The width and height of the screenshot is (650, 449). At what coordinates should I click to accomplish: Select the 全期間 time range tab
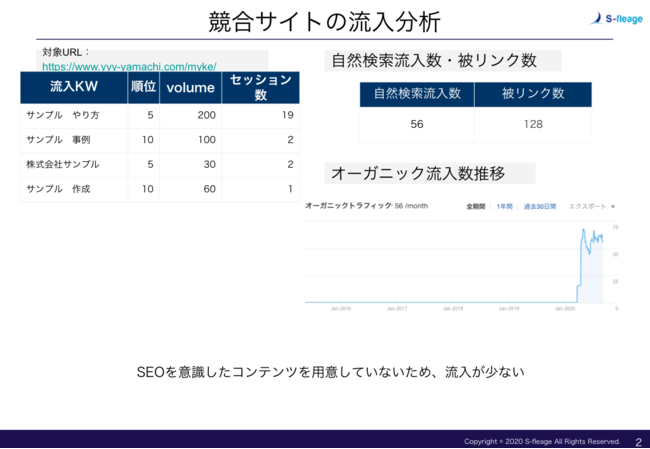(476, 206)
